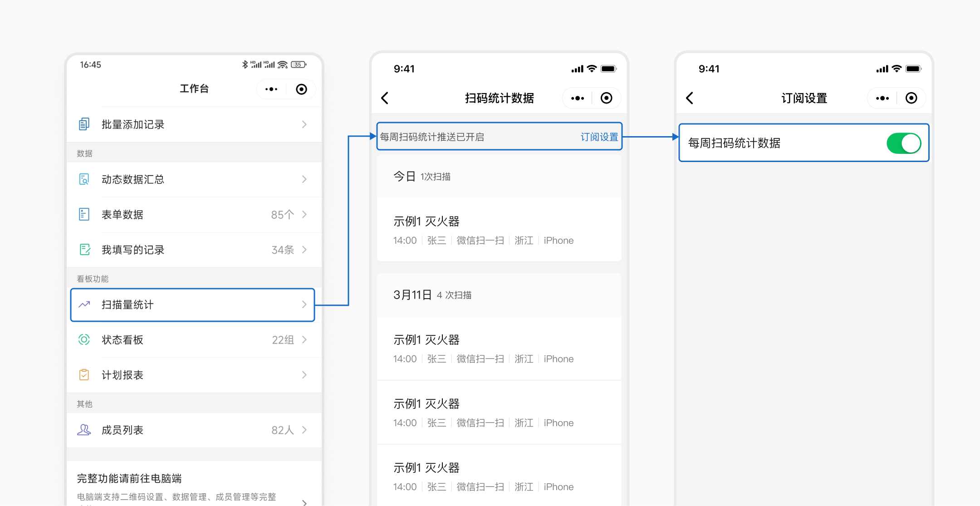Image resolution: width=980 pixels, height=506 pixels.
Task: Go back from 扫码统计数据 page
Action: coord(385,98)
